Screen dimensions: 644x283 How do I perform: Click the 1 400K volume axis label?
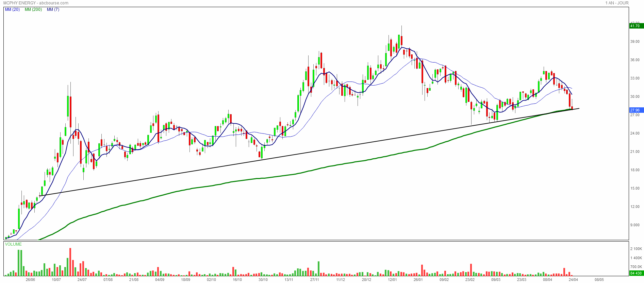tap(636, 258)
